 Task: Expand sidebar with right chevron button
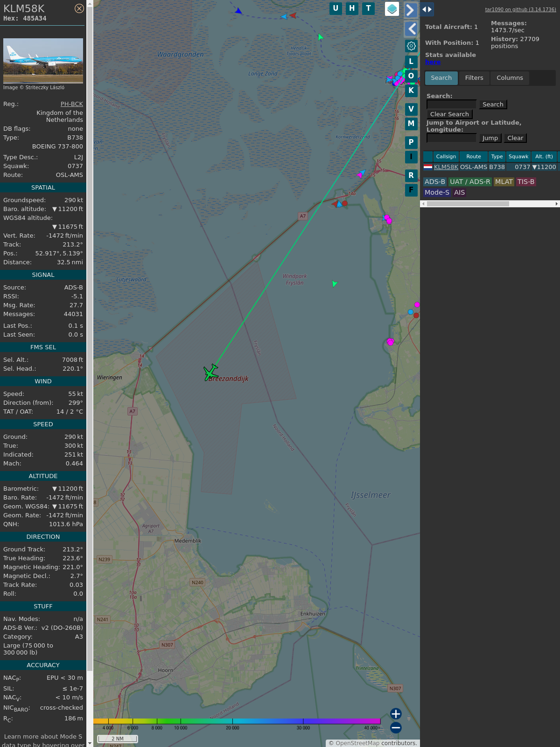(x=411, y=10)
